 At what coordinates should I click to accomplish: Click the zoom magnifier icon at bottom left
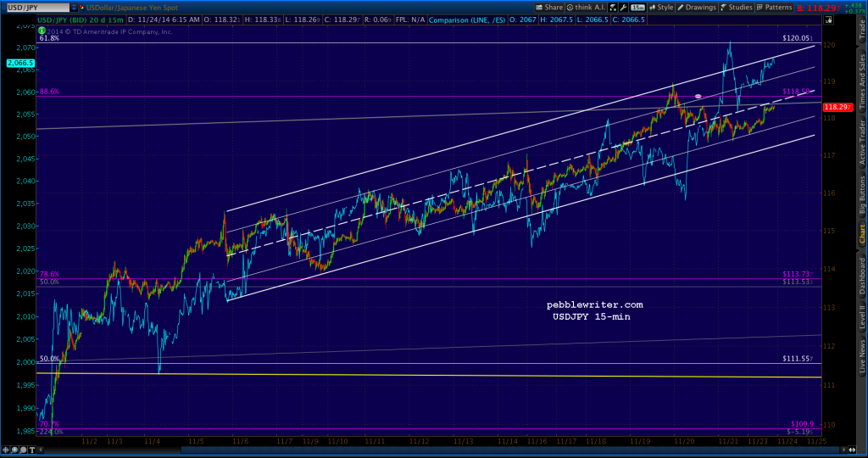pos(14,450)
